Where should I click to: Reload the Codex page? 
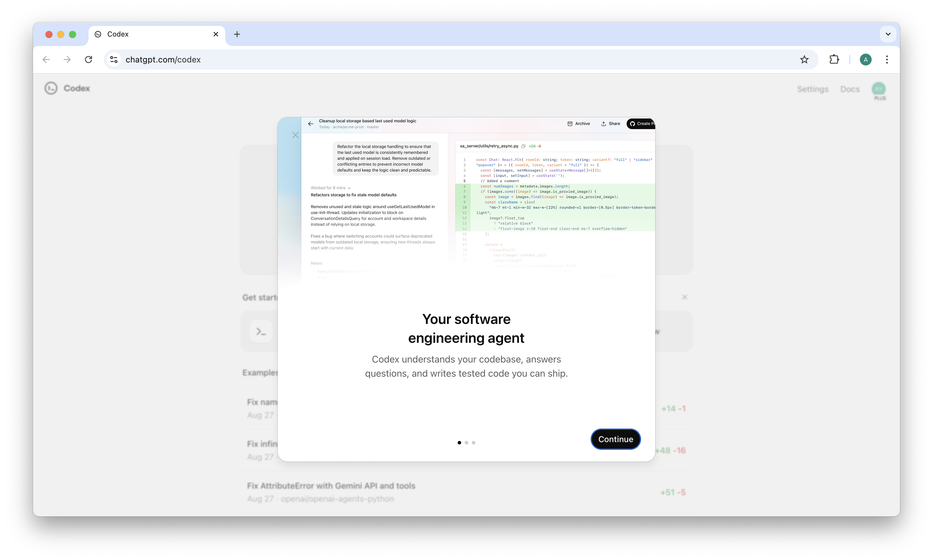(x=88, y=60)
